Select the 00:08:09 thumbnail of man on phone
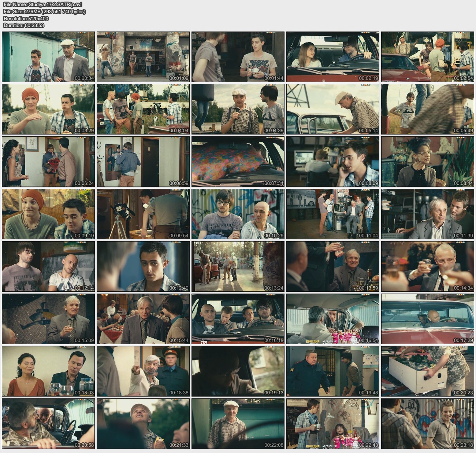The width and height of the screenshot is (476, 453). pos(332,162)
